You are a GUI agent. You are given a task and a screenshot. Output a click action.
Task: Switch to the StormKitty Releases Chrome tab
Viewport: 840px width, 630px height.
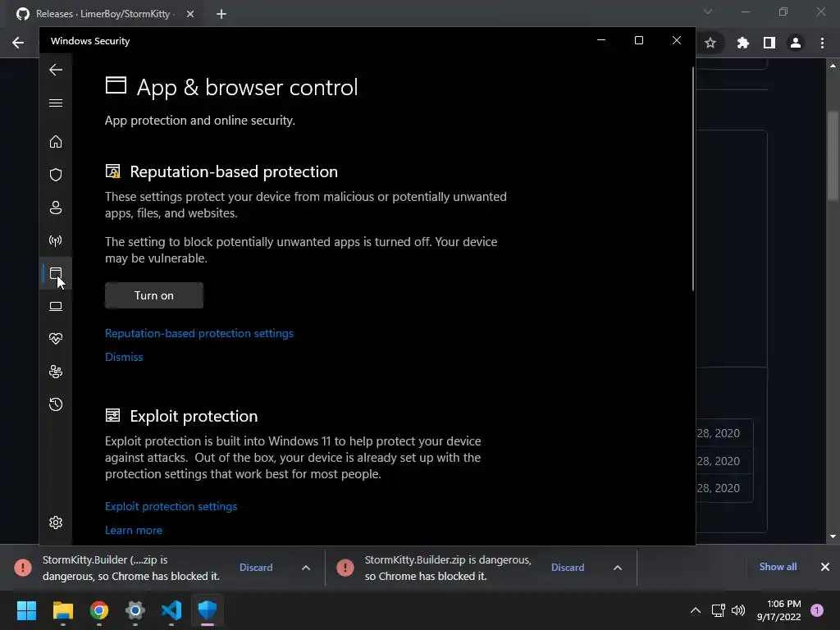coord(102,14)
